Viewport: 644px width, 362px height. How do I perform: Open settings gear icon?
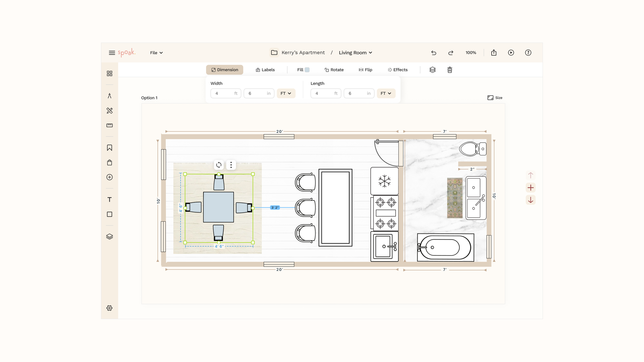point(109,308)
